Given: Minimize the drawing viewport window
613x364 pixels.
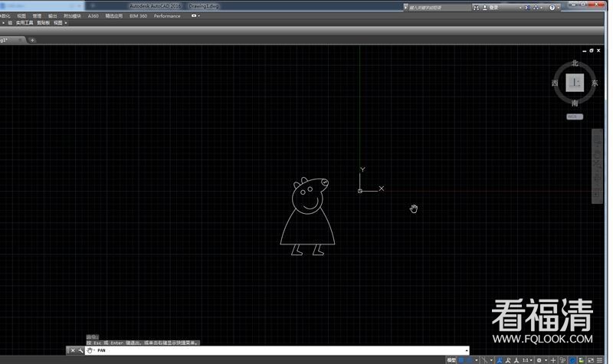Looking at the screenshot, I should (x=585, y=51).
